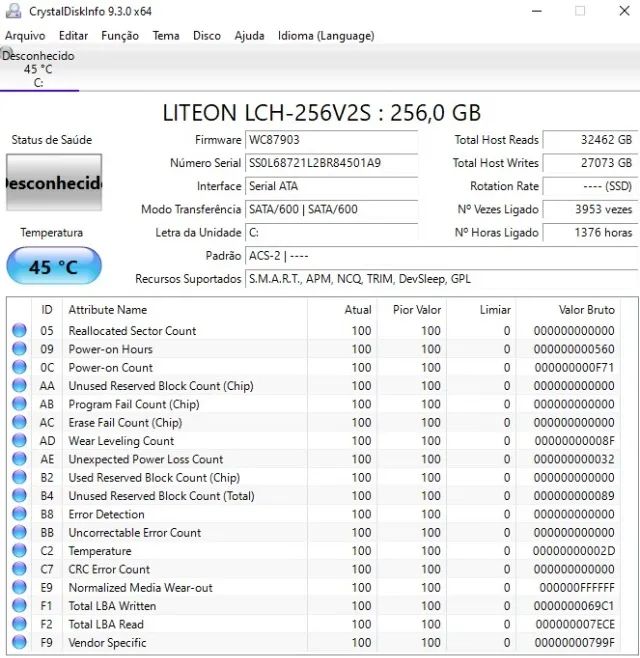
Task: Click status circle for Unused Reserved Block Count (Chip)
Action: [x=19, y=386]
